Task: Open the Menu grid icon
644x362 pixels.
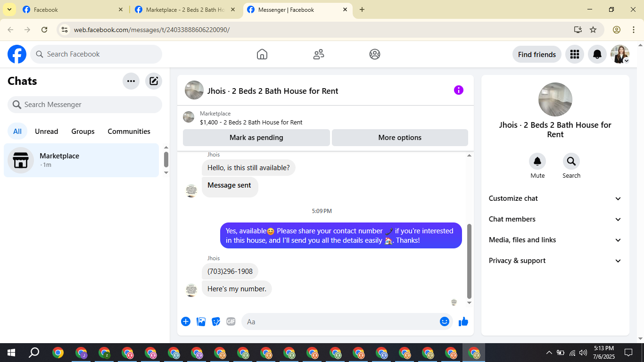Action: (574, 54)
